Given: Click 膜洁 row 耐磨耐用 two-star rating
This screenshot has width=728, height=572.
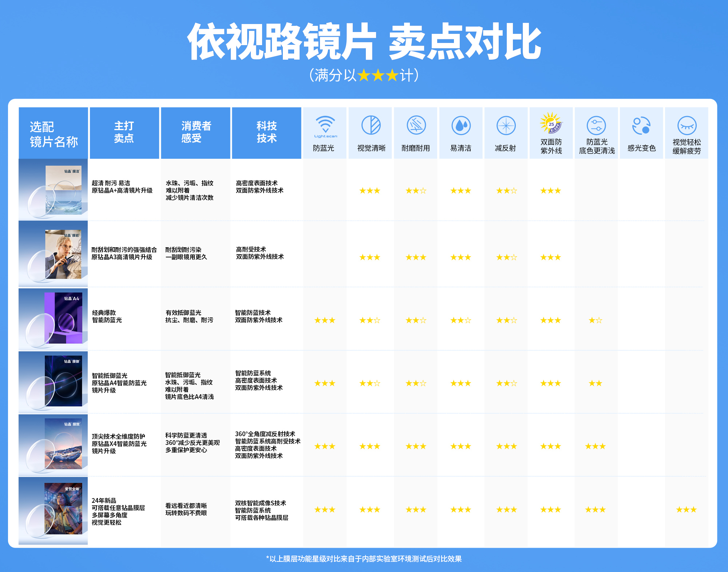Looking at the screenshot, I should [x=416, y=190].
